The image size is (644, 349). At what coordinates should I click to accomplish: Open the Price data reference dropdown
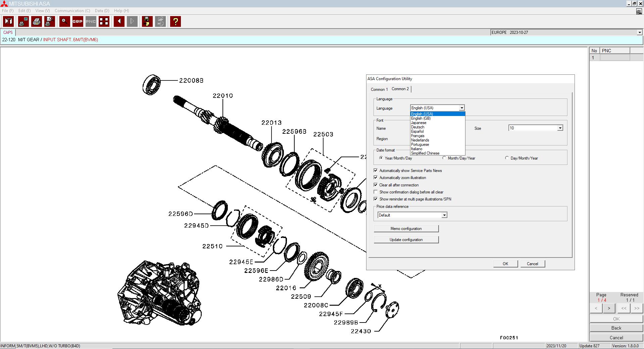(x=444, y=215)
